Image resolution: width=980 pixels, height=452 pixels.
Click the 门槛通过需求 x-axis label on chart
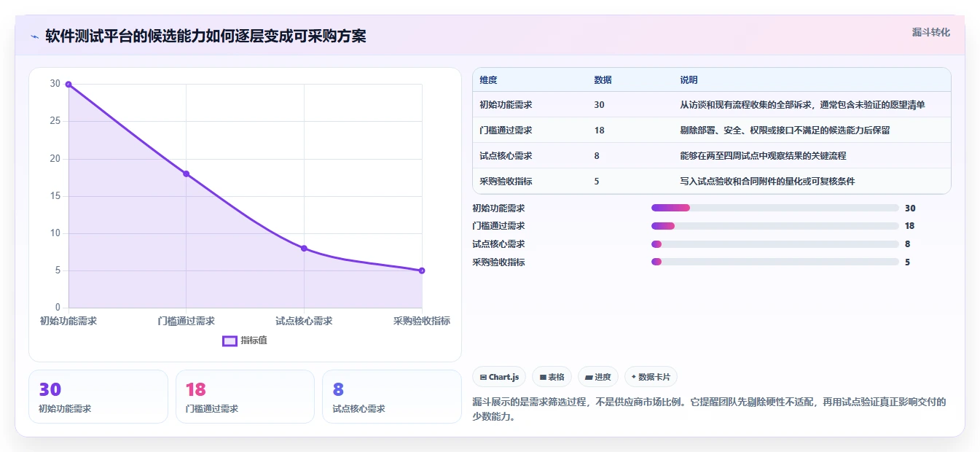pos(186,321)
